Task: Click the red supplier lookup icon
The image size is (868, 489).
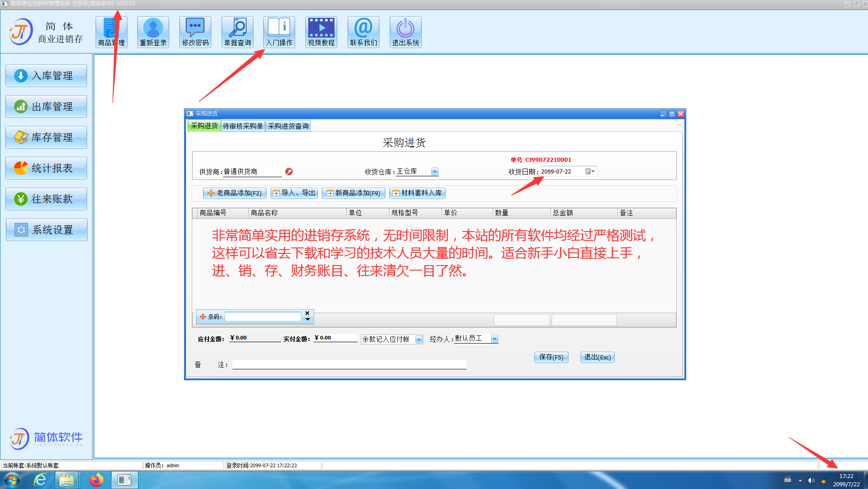Action: (289, 171)
